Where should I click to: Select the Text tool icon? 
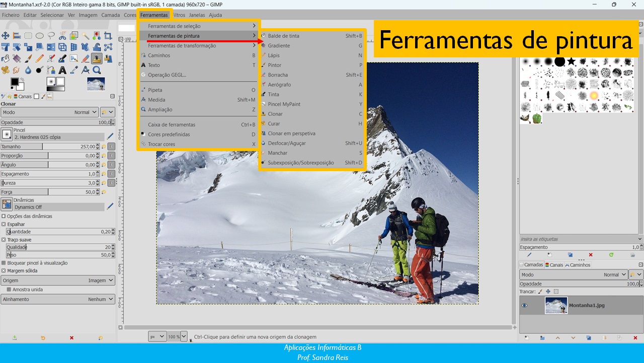[x=62, y=70]
